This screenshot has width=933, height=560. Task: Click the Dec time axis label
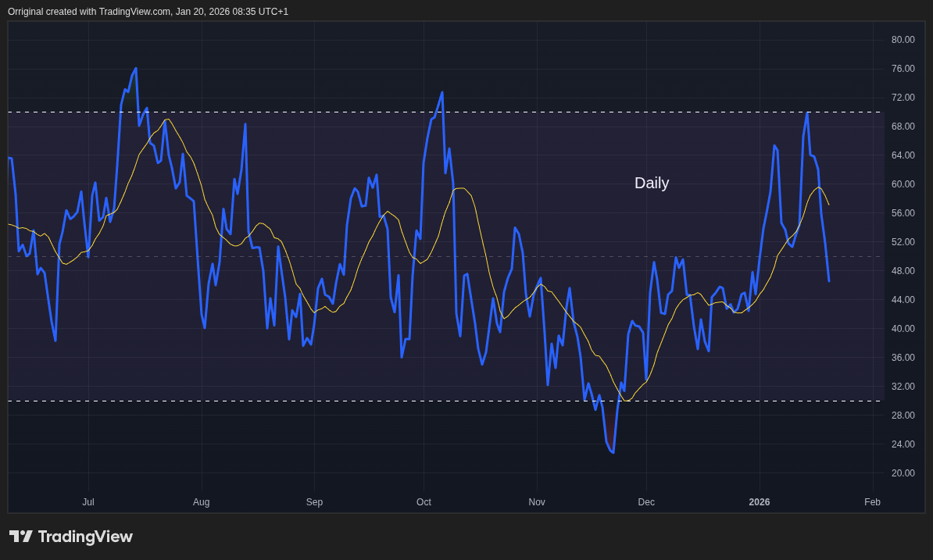point(646,502)
